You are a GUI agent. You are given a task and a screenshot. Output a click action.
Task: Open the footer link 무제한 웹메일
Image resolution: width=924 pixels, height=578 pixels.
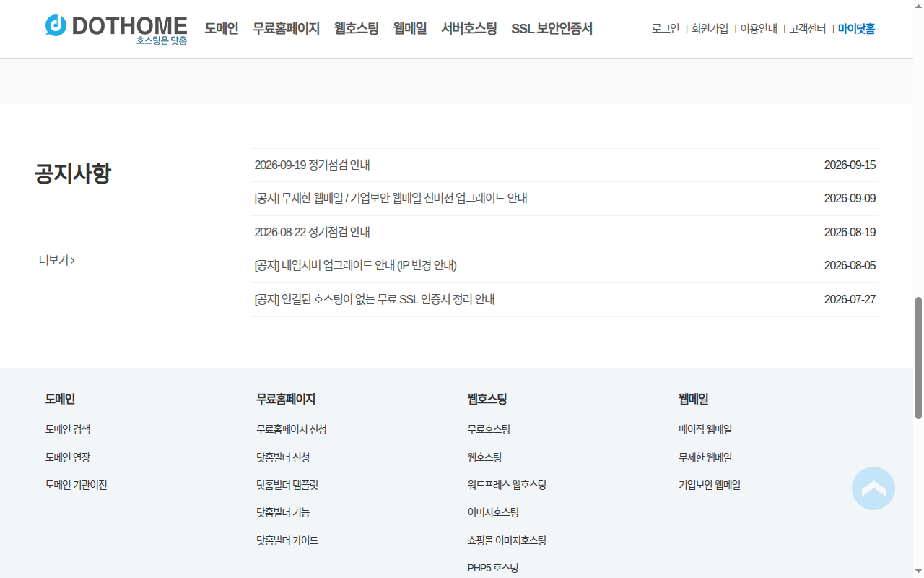point(705,457)
